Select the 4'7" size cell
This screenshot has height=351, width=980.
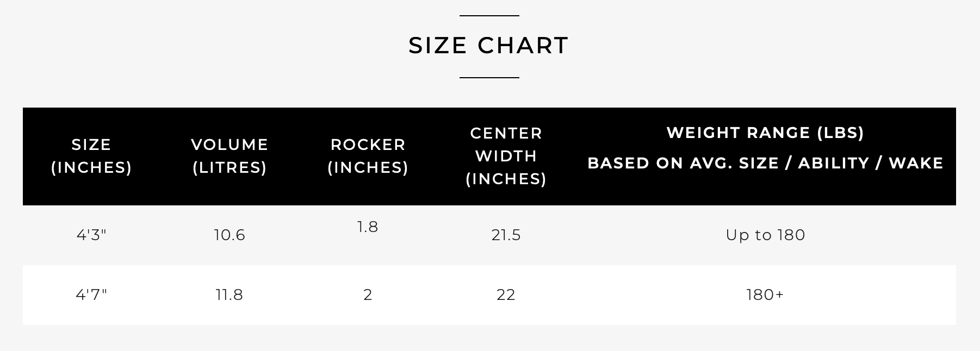coord(91,294)
